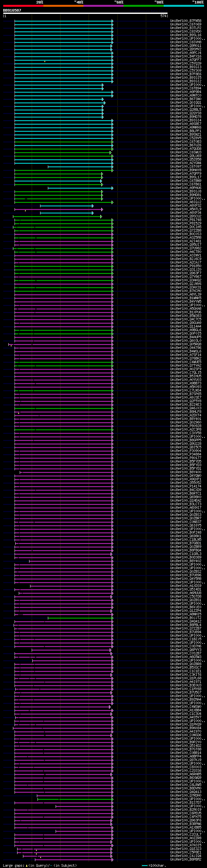Screen dimensions: 207x868
Task: Select hit label UniRef100_A5GKA8
Action: point(186,309)
